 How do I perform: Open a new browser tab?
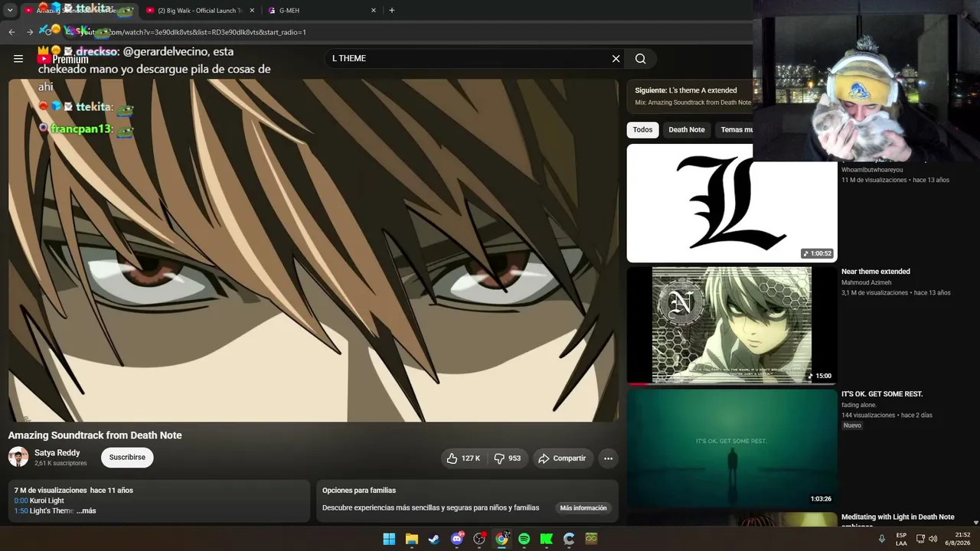pyautogui.click(x=392, y=11)
